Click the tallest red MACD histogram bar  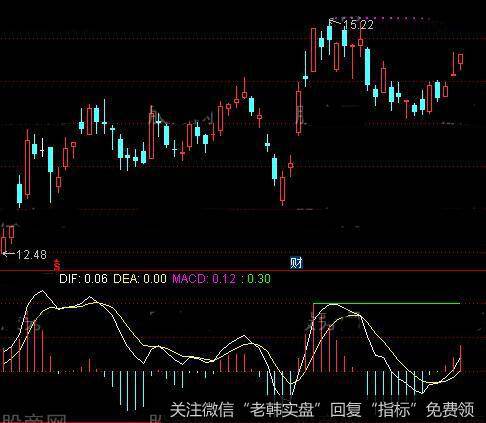pyautogui.click(x=313, y=338)
